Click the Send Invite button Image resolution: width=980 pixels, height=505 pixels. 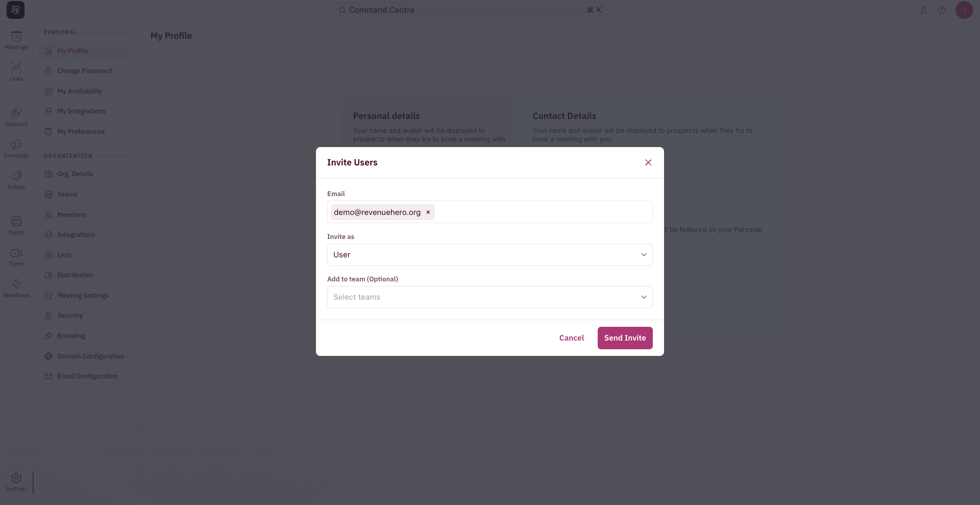click(625, 338)
